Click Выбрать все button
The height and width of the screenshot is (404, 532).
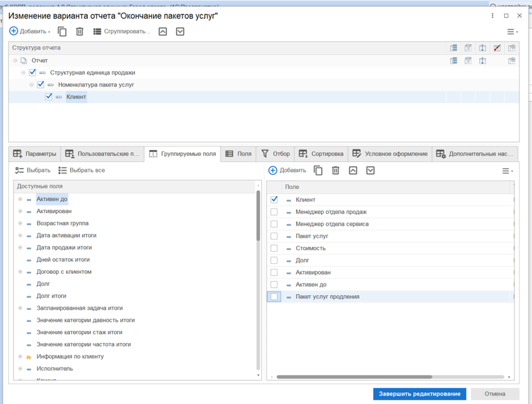point(81,170)
